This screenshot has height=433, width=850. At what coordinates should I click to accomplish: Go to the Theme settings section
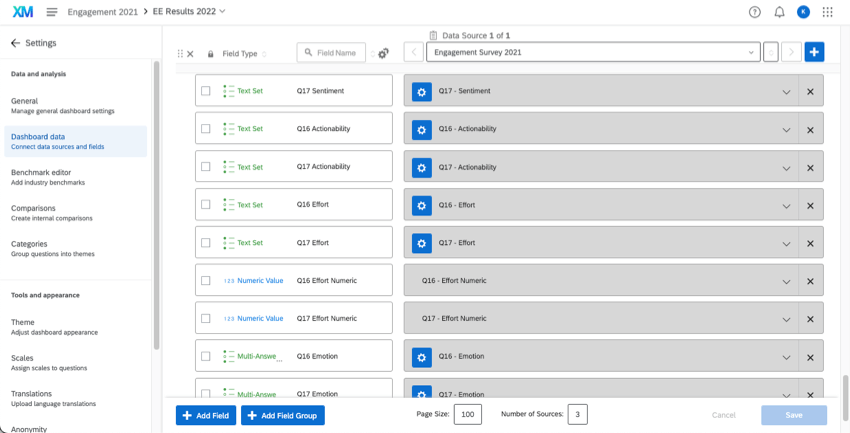[x=22, y=322]
